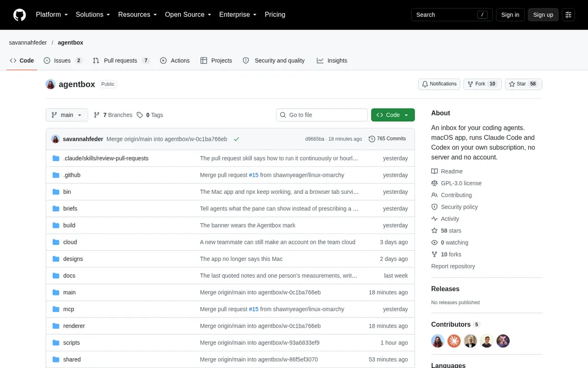Click the first contributor avatar

tap(438, 341)
